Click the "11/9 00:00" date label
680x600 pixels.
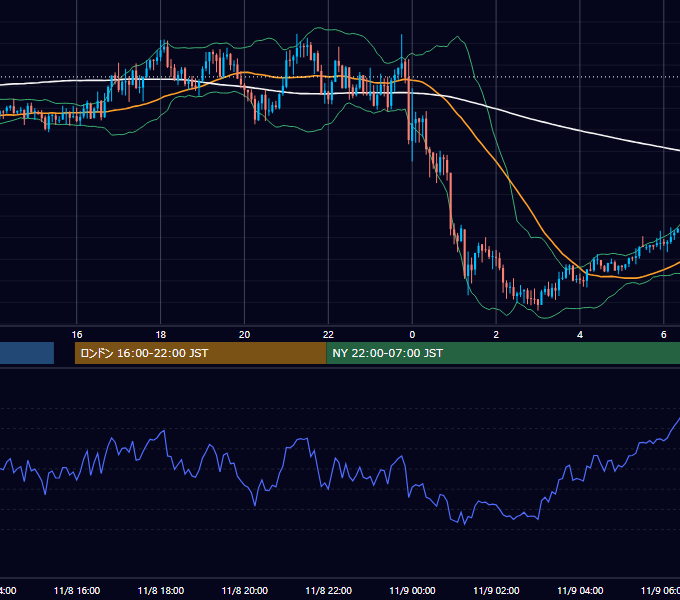tap(412, 590)
